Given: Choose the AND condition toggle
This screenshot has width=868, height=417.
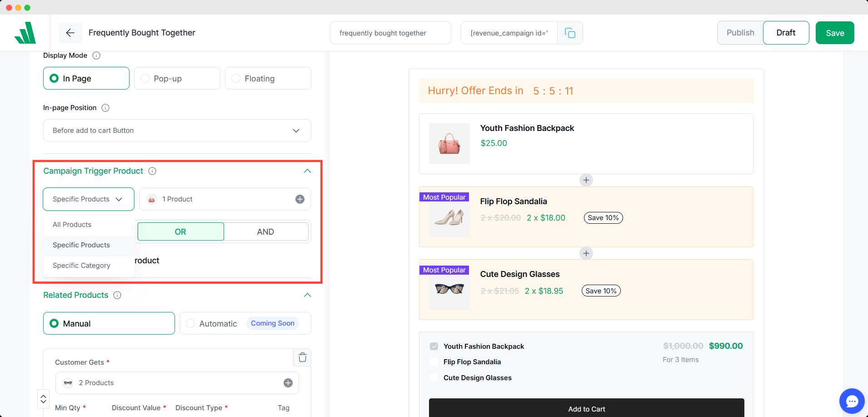Looking at the screenshot, I should coord(266,231).
